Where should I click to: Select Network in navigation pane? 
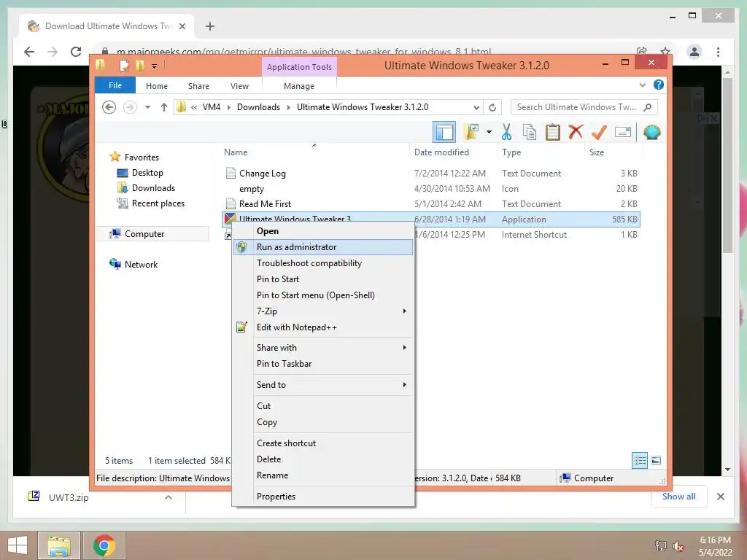tap(141, 264)
